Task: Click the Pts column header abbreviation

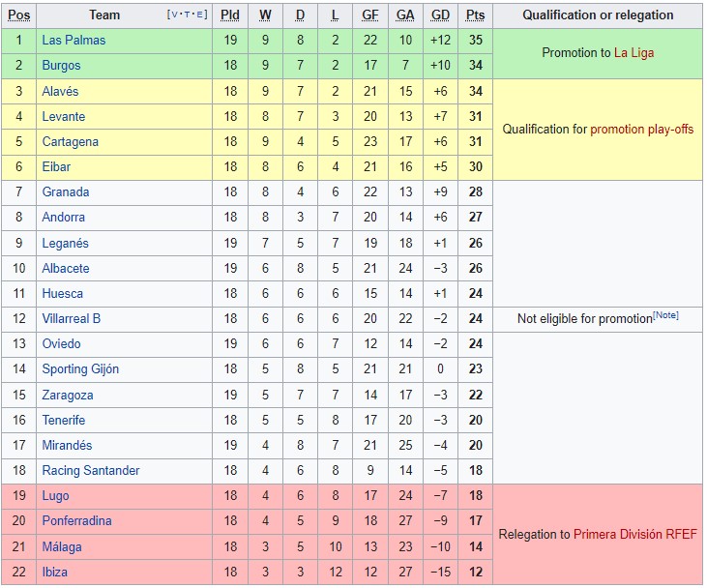Action: click(475, 15)
